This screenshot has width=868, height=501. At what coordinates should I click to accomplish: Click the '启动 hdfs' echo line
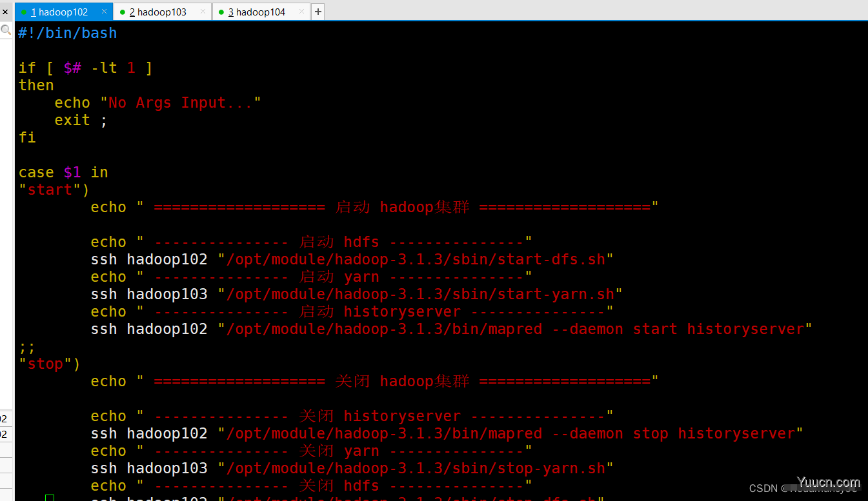click(x=311, y=242)
